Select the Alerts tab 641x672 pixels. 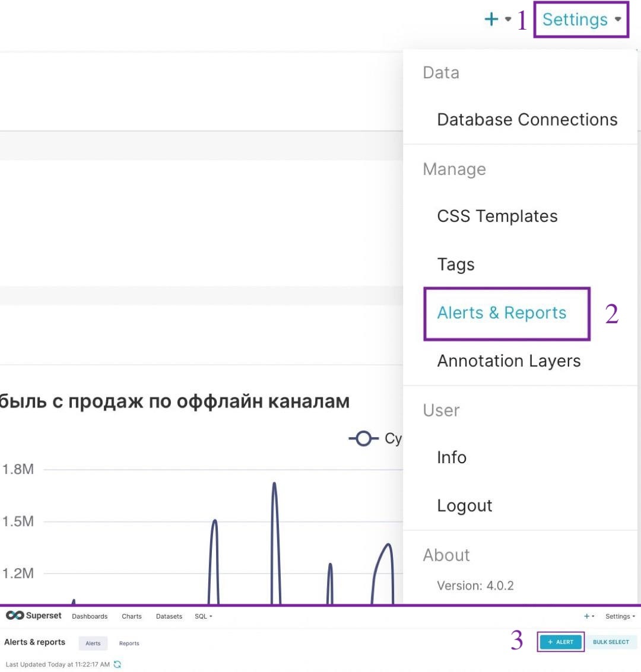click(x=93, y=643)
